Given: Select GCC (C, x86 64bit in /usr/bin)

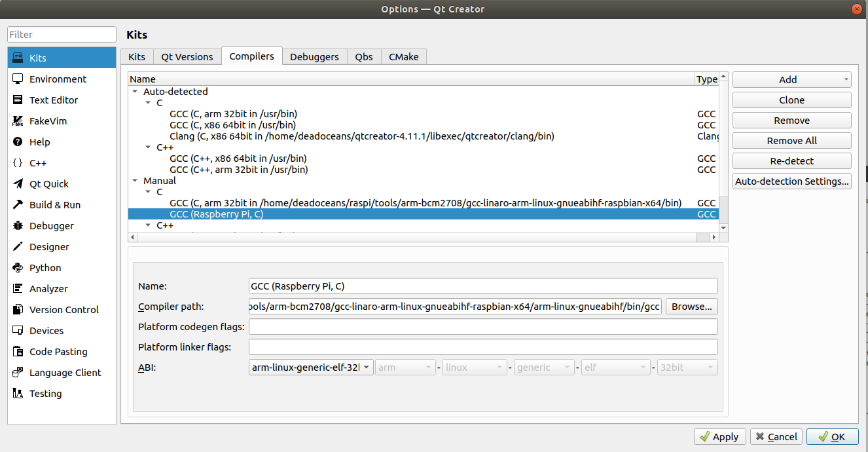Looking at the screenshot, I should [x=423, y=125].
